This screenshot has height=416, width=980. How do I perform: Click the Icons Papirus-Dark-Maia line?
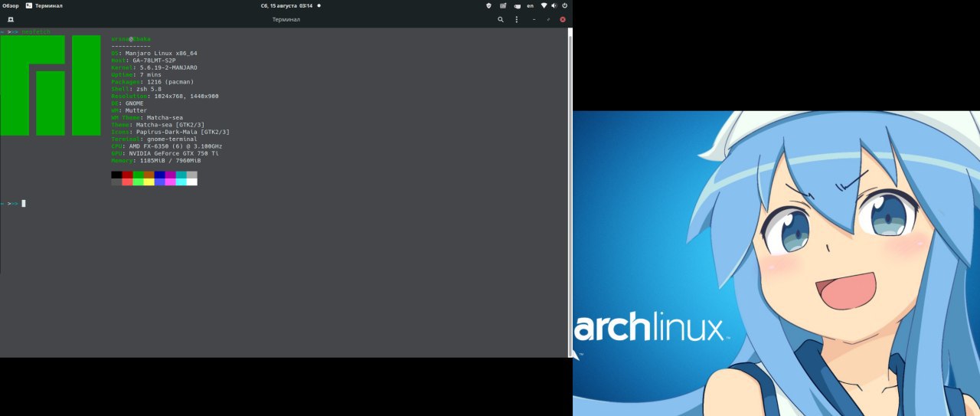pyautogui.click(x=170, y=132)
